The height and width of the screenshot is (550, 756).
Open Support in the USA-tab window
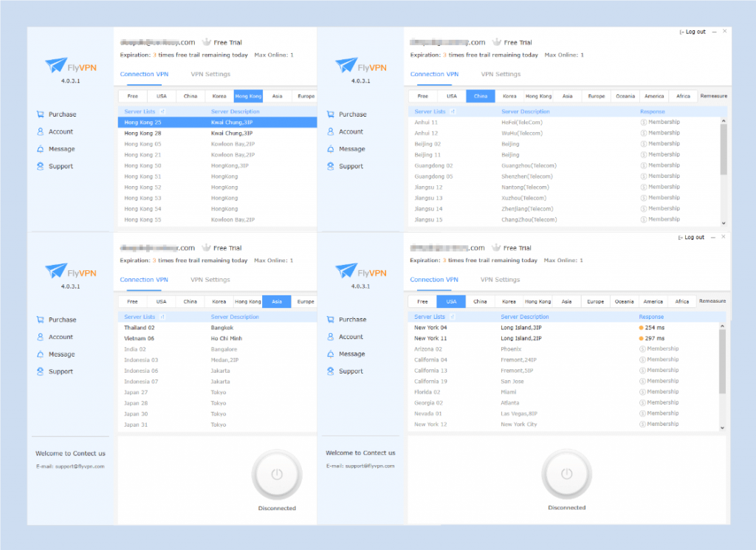click(x=345, y=371)
